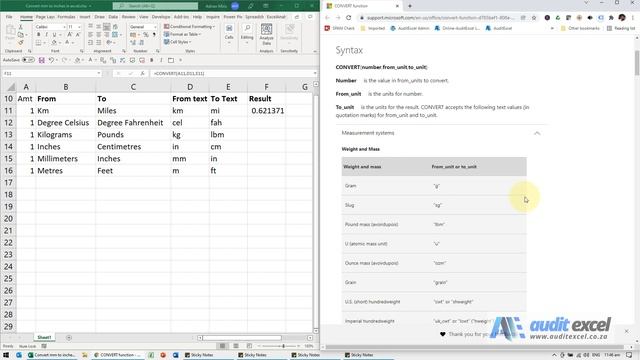Select cell B12 Degree Celsius
Viewport: 640px width, 360px height.
(x=65, y=122)
